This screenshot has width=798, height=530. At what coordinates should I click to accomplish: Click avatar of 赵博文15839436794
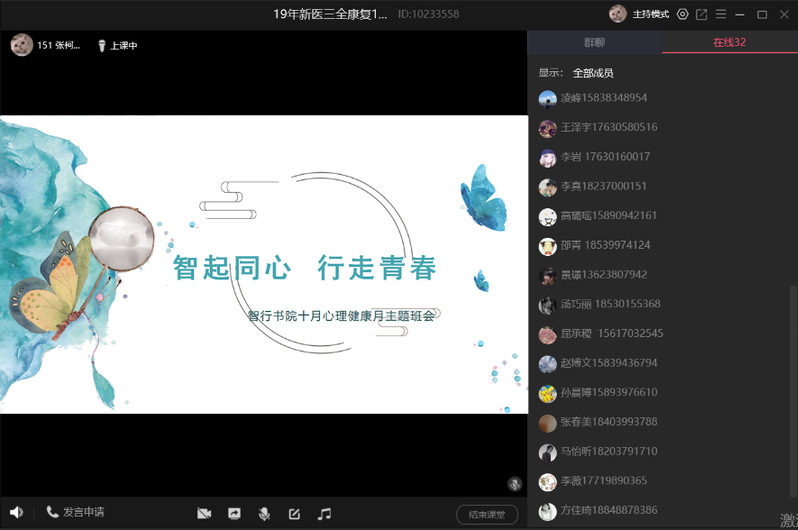547,364
